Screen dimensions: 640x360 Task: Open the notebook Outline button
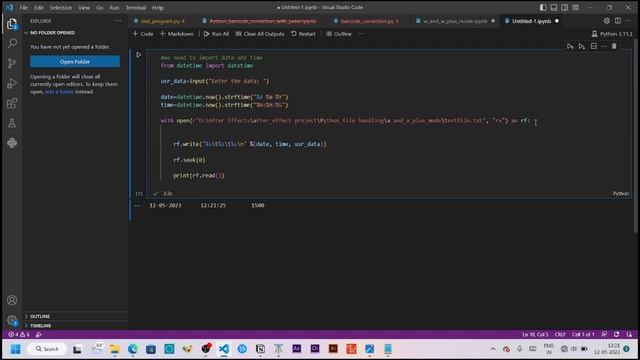[339, 34]
